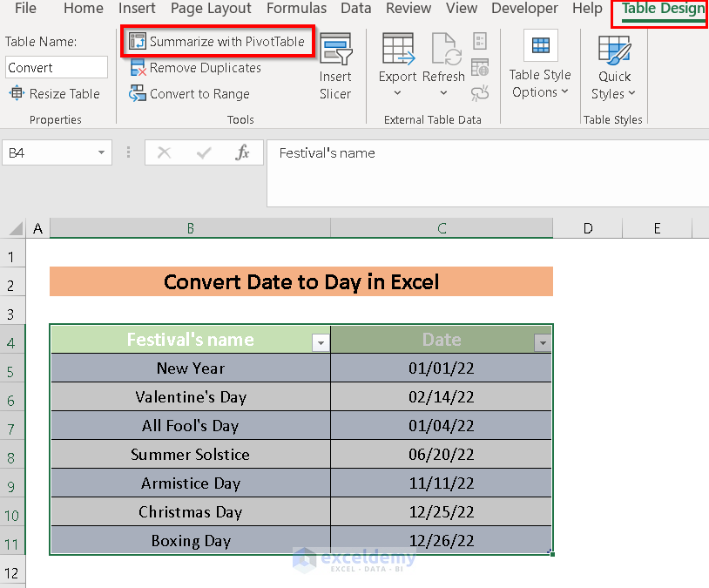Select column D header

[x=588, y=228]
